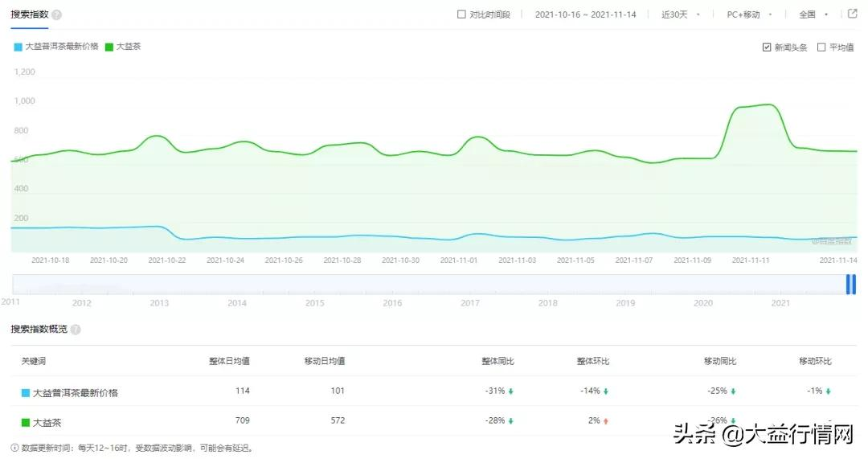The height and width of the screenshot is (459, 868).
Task: Click the value 114 in the table
Action: [243, 391]
